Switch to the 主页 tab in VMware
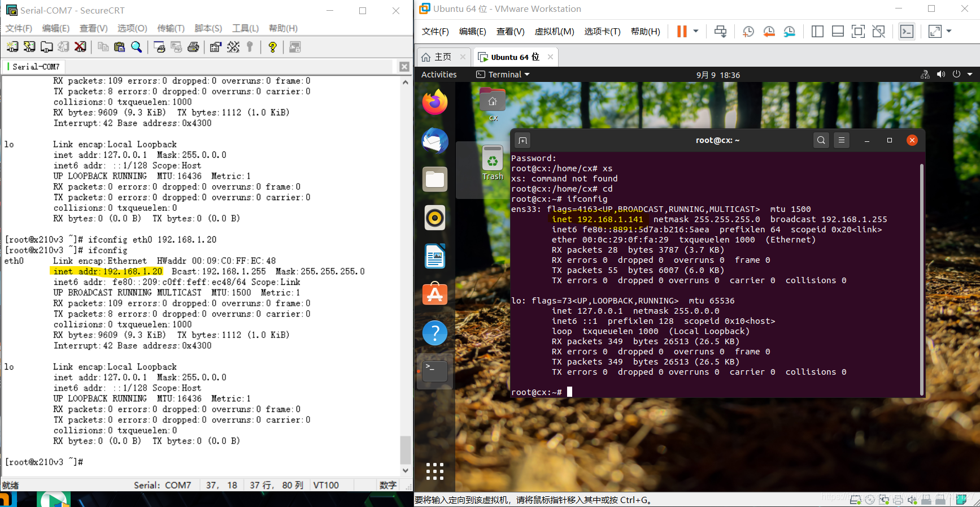The height and width of the screenshot is (507, 980). tap(437, 57)
